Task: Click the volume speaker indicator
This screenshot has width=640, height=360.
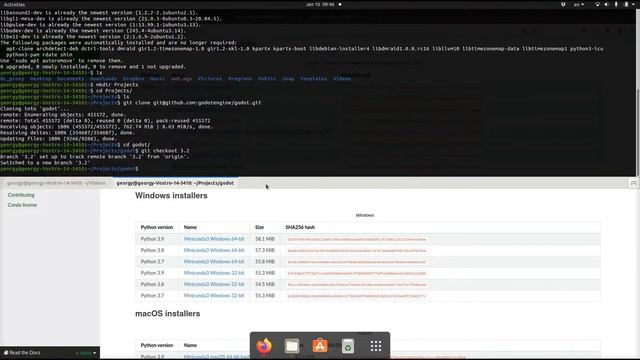Action: tap(606, 4)
